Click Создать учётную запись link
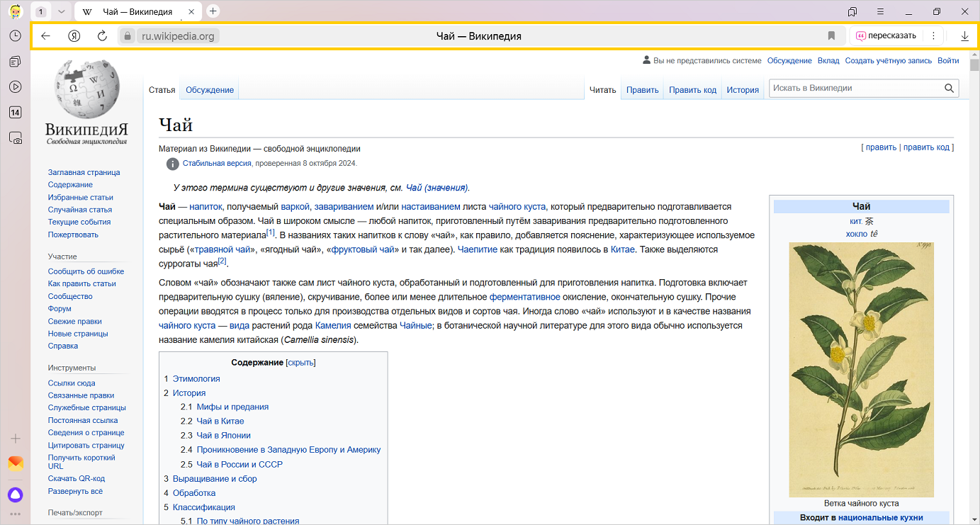 [889, 61]
